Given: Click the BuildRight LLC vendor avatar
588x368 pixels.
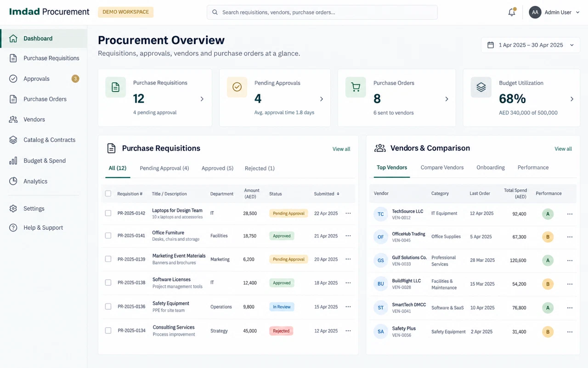Looking at the screenshot, I should (x=381, y=284).
